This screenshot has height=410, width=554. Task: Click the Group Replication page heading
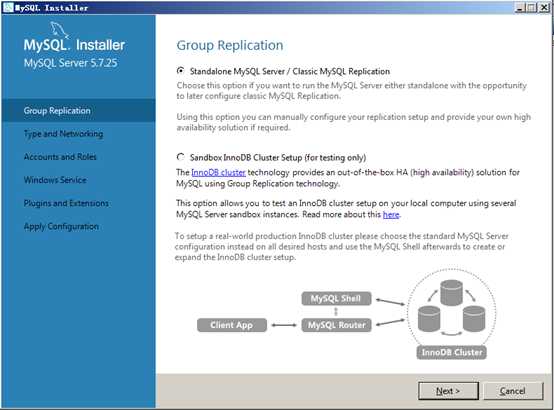tap(230, 45)
